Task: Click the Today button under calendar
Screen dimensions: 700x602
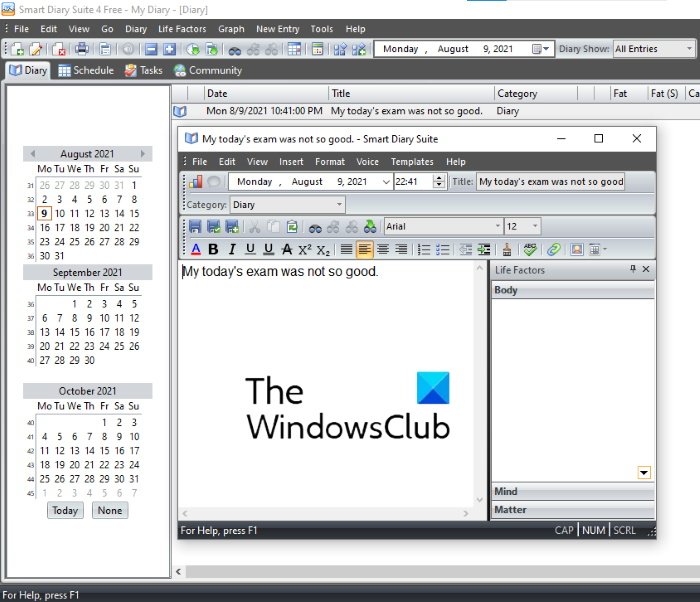Action: point(65,510)
